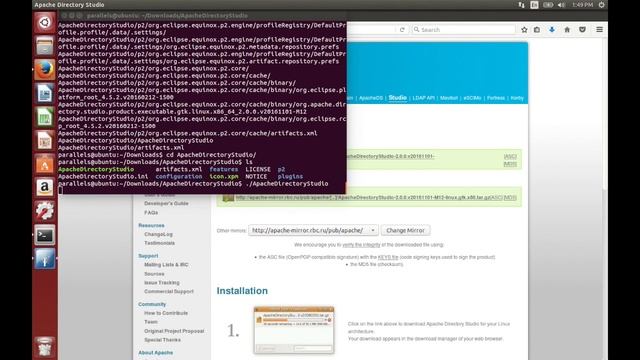Viewport: 640px width, 360px height.
Task: Open LibreOffice Calc from launcher
Action: pos(44,117)
